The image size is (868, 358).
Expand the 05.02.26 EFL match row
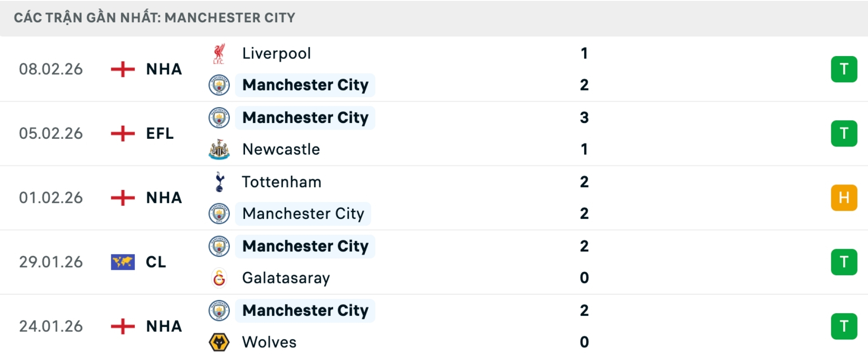point(434,133)
